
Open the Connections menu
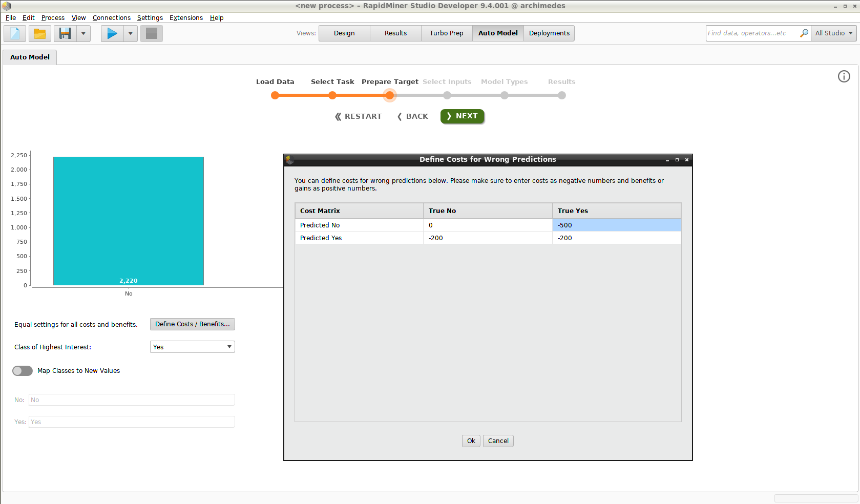click(112, 17)
